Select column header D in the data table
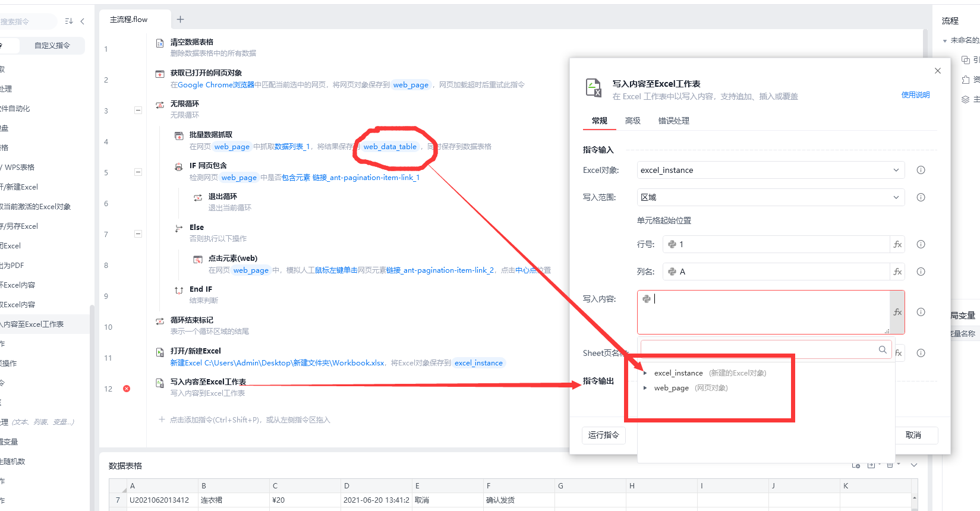 pos(376,486)
